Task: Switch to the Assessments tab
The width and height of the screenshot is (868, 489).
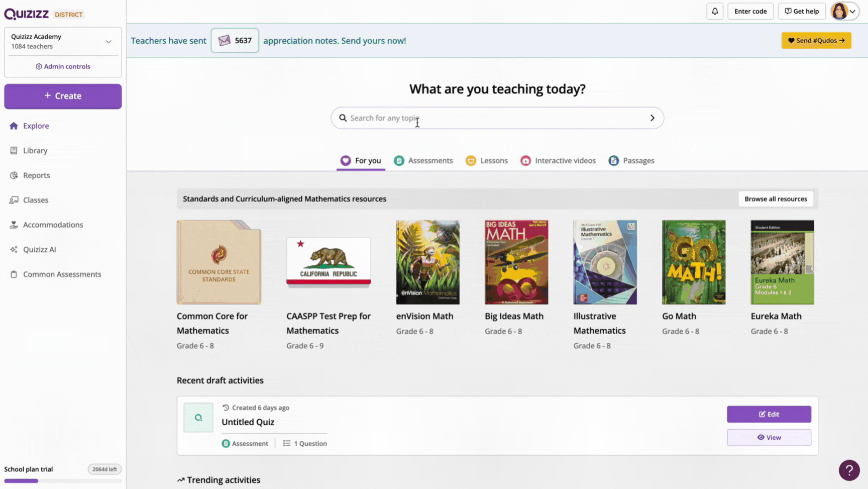Action: [x=423, y=160]
